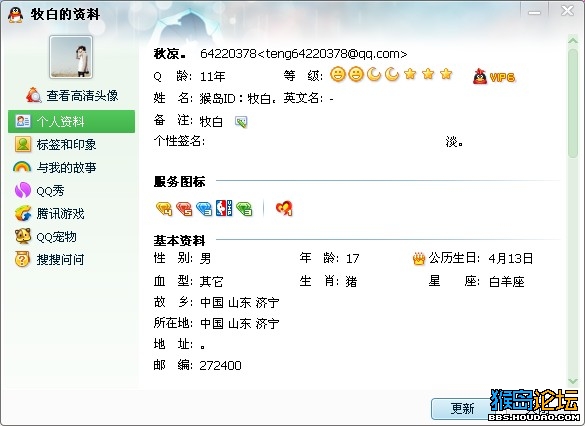Screen dimensions: 585x426
Task: Click the birthday crown icon
Action: click(x=419, y=258)
